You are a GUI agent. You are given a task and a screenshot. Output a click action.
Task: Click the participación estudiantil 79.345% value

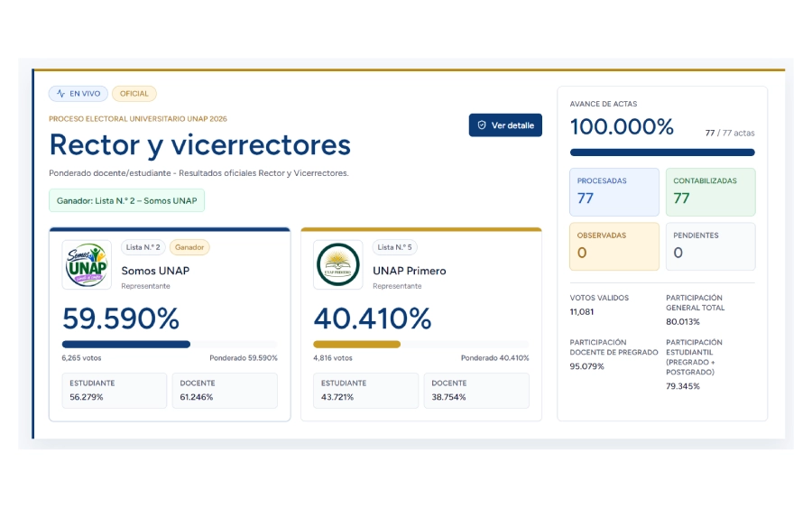683,386
